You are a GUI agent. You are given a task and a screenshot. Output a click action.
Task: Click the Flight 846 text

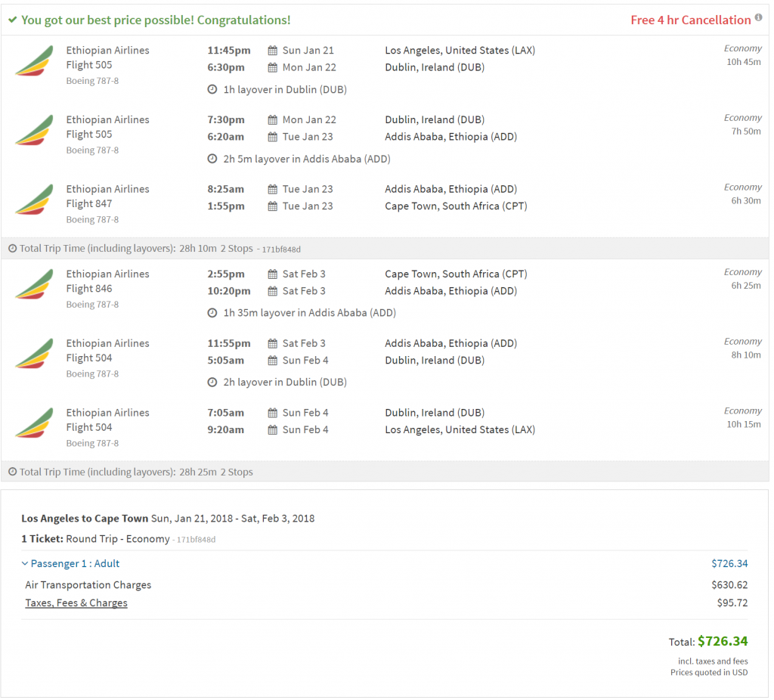pyautogui.click(x=89, y=289)
